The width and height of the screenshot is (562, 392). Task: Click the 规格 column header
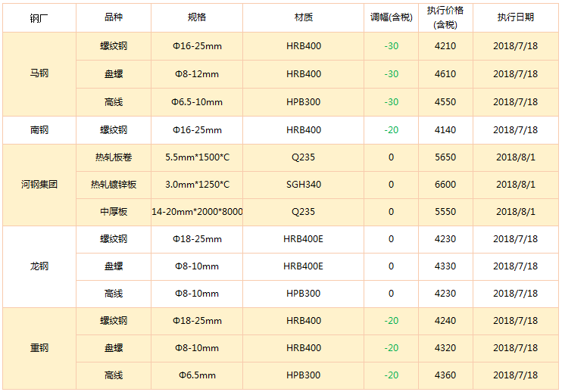[197, 17]
